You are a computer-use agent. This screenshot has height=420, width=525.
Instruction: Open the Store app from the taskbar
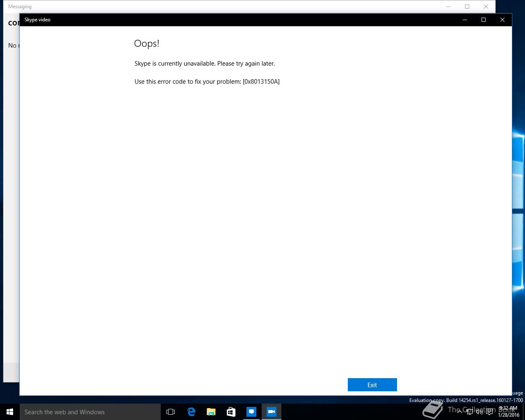231,412
